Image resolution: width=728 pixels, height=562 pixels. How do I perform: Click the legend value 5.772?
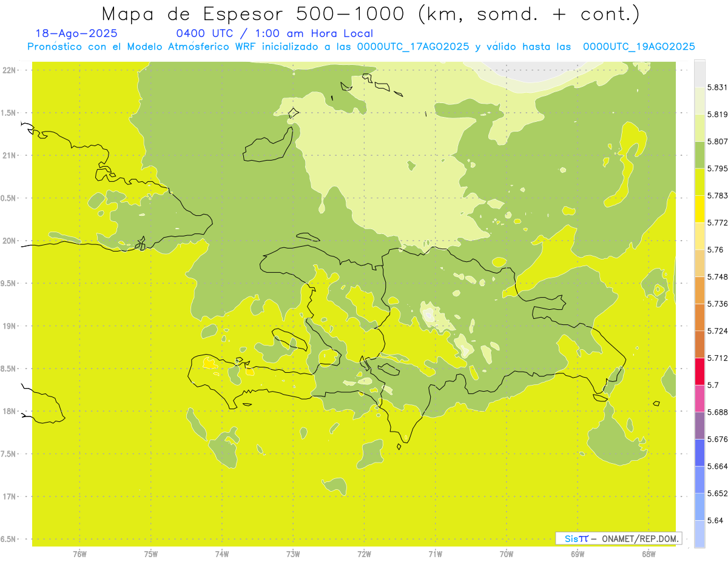718,222
